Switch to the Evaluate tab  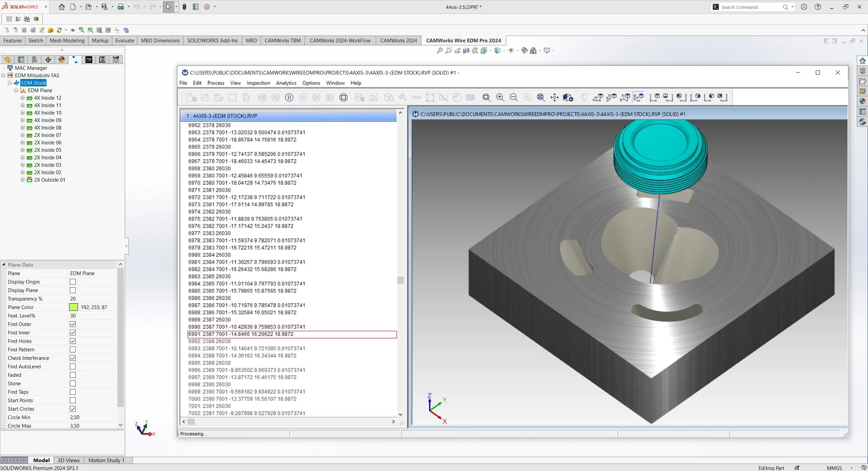click(124, 41)
